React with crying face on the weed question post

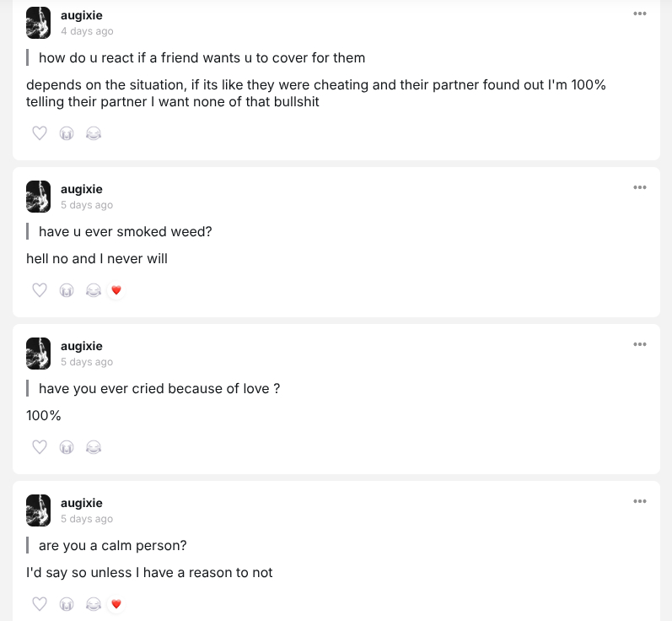67,290
